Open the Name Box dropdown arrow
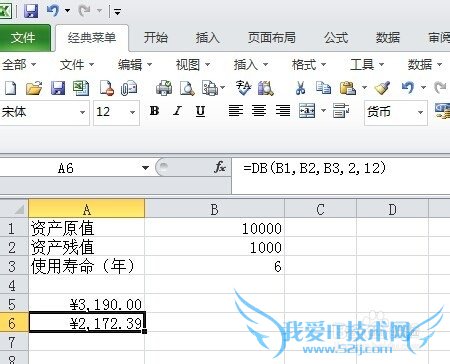 click(145, 168)
